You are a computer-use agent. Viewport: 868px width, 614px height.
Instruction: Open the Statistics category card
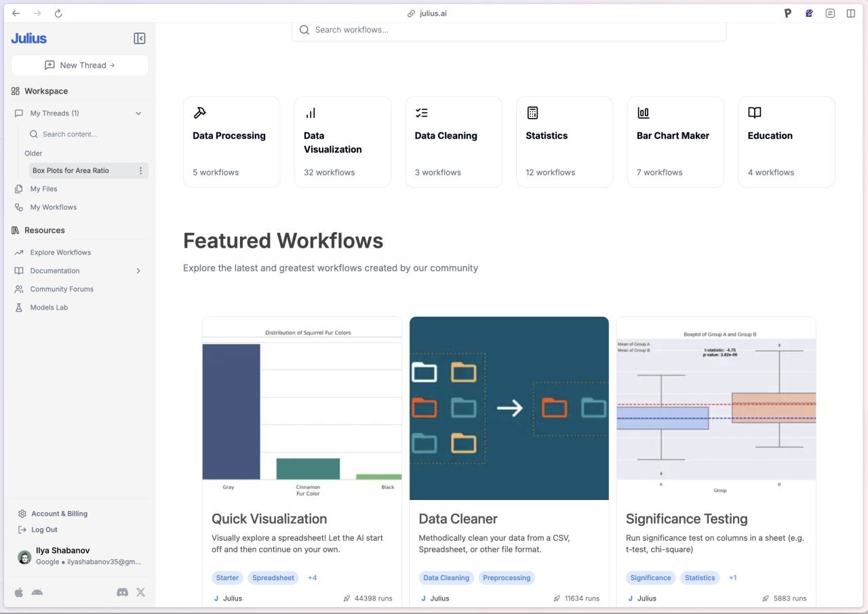pos(564,142)
